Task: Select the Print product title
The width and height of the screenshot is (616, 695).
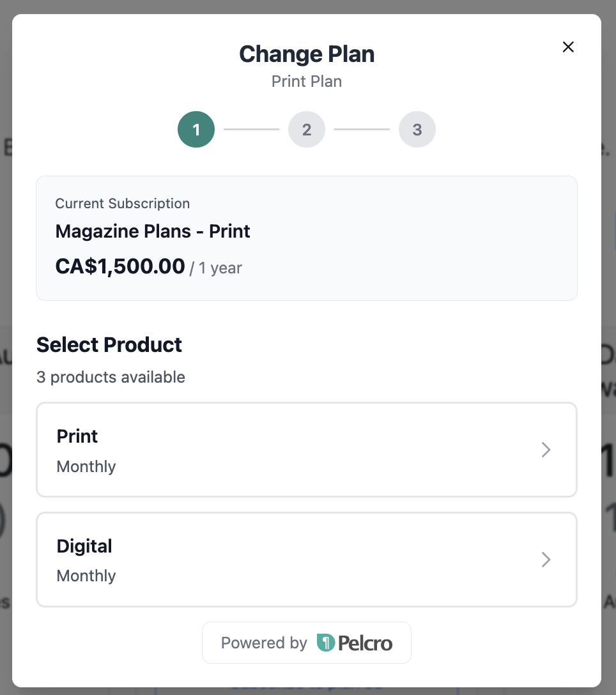Action: tap(77, 436)
